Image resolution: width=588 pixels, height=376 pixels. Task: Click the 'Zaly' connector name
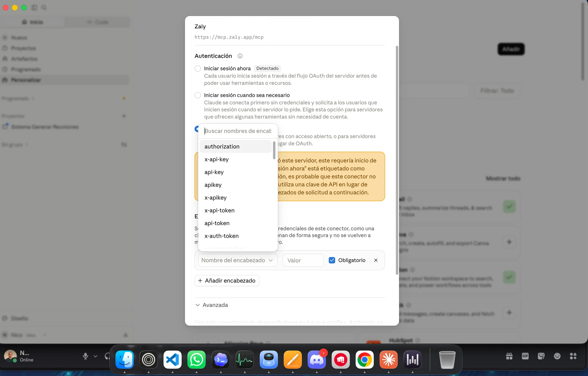point(200,26)
